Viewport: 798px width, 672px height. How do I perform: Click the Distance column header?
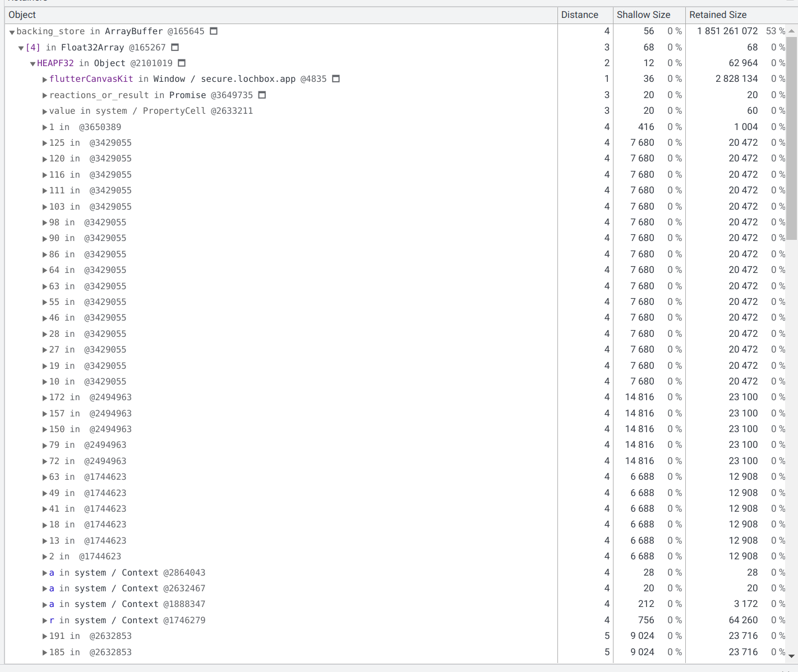[x=580, y=15]
